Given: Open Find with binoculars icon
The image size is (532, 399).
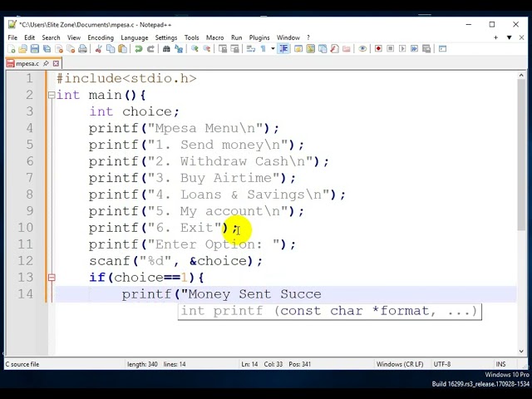Looking at the screenshot, I should pyautogui.click(x=166, y=49).
